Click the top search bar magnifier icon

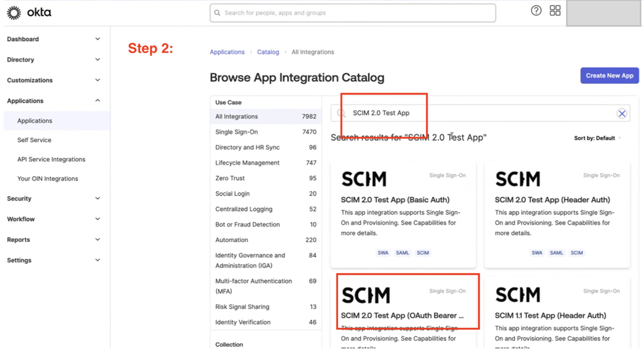click(x=217, y=13)
